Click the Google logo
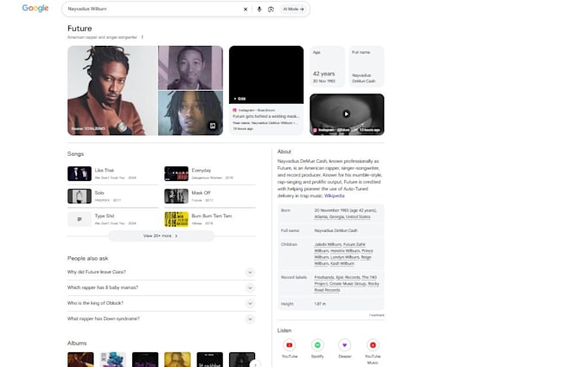 point(35,9)
